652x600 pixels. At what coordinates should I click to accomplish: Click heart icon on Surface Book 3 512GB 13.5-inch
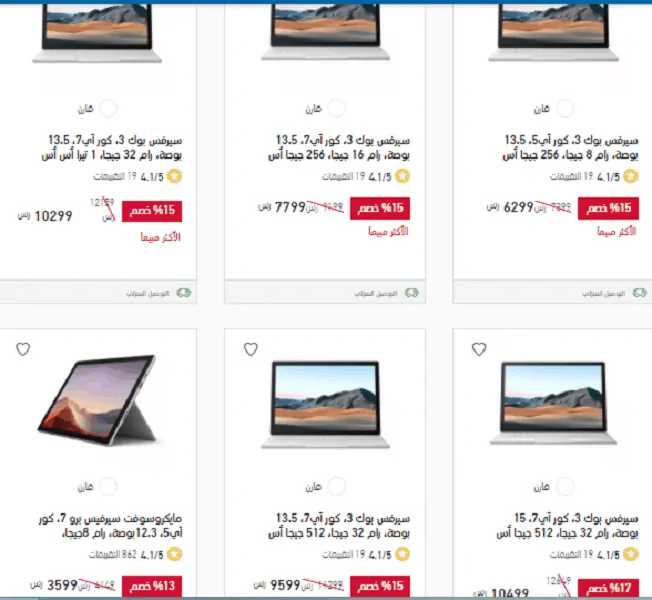(251, 349)
